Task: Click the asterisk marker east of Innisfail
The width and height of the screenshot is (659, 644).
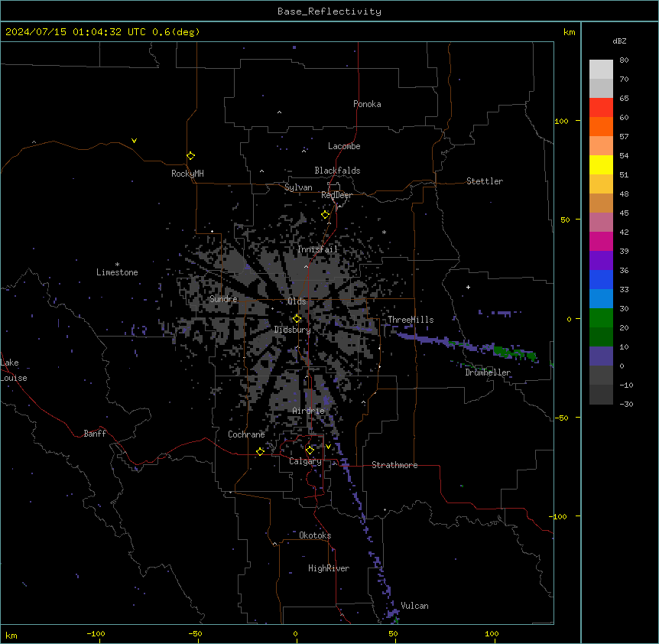Action: pyautogui.click(x=384, y=232)
